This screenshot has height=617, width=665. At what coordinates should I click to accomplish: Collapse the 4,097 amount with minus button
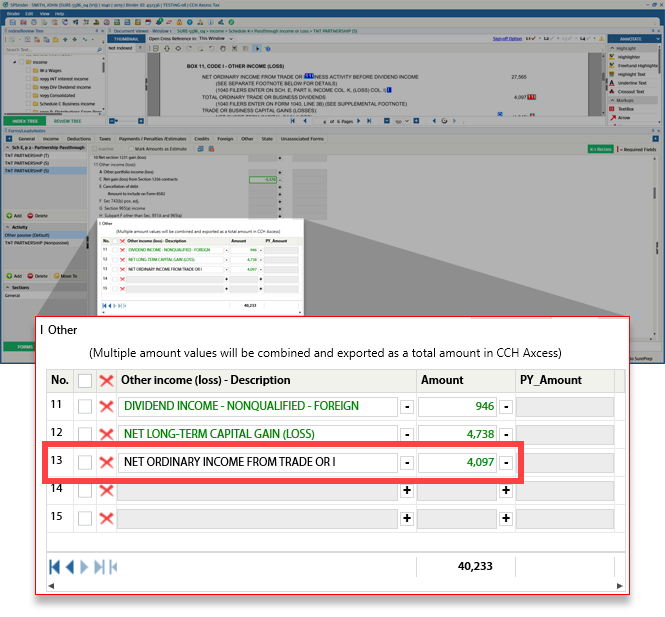tap(507, 462)
